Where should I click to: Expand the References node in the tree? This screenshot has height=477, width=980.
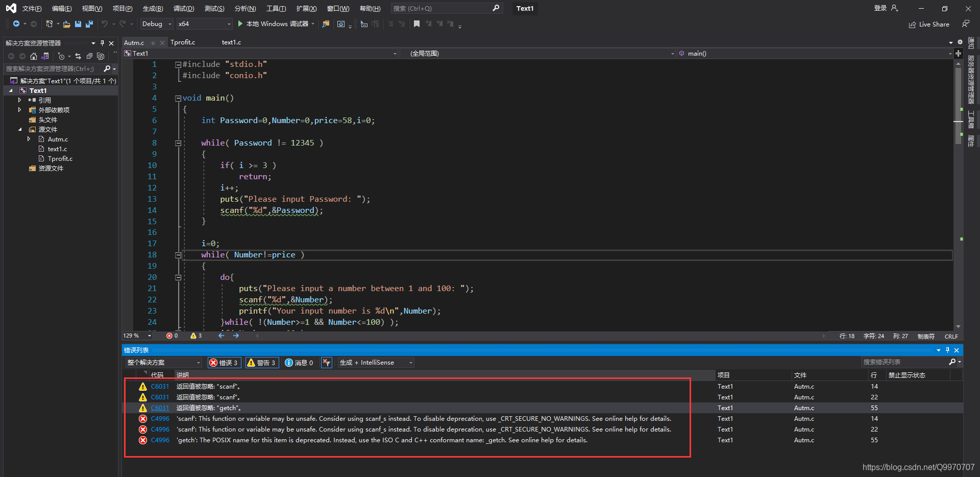pos(19,100)
